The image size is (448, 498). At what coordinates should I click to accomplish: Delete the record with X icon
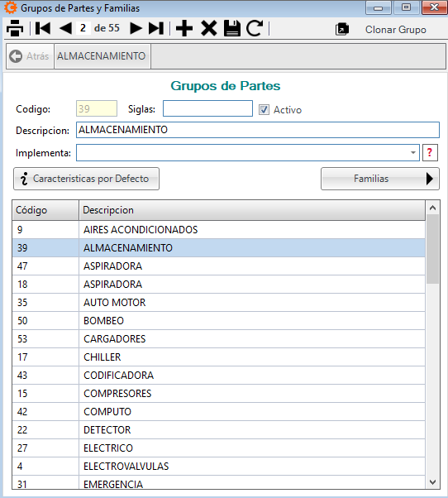[x=209, y=28]
